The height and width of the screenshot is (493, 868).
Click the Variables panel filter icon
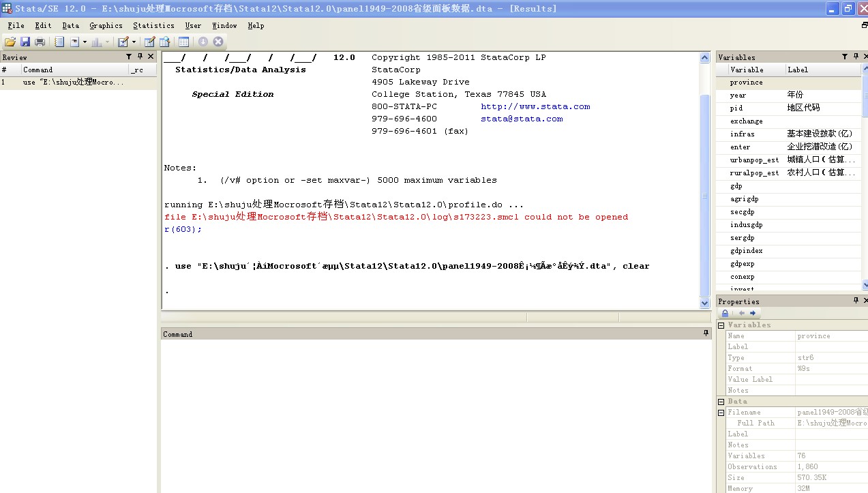[845, 57]
